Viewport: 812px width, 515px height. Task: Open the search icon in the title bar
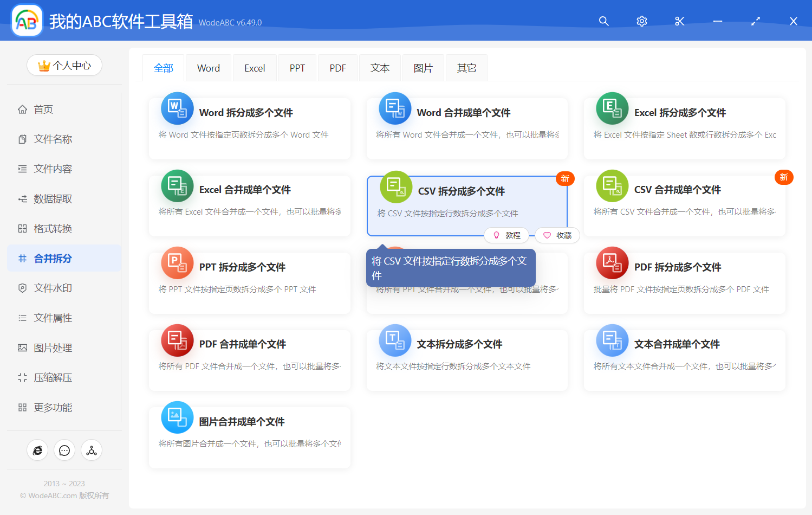click(603, 21)
